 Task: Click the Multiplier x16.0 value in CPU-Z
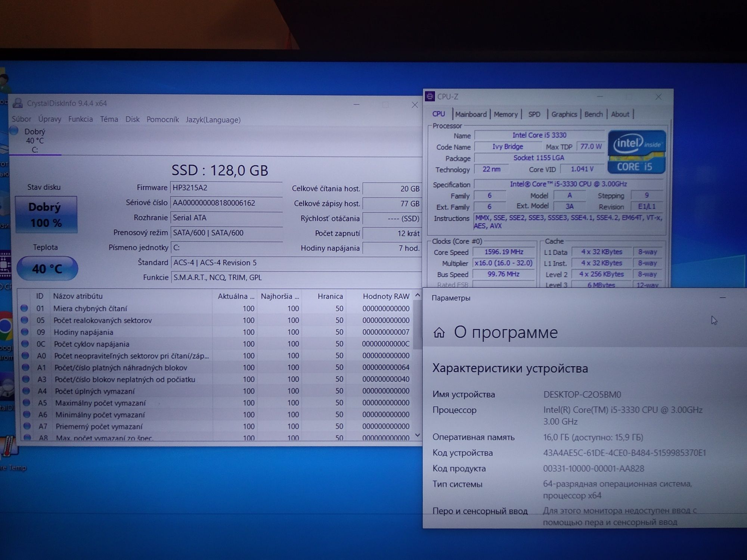pos(504,263)
